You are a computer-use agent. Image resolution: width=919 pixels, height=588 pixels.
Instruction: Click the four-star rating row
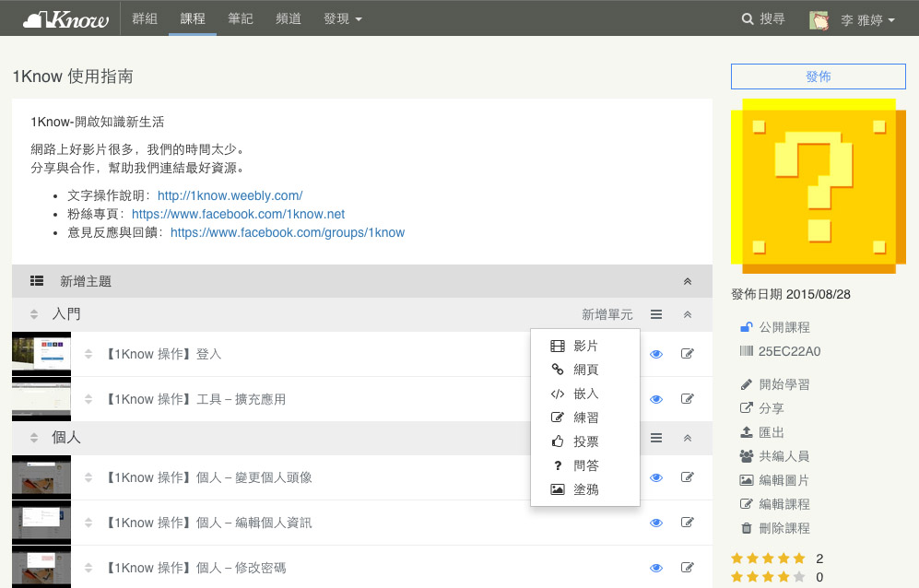777,578
